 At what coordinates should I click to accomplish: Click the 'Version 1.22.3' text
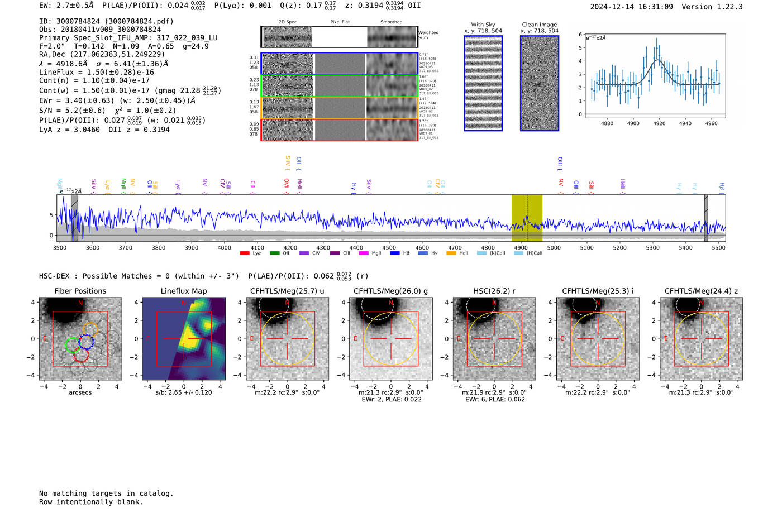pos(712,7)
